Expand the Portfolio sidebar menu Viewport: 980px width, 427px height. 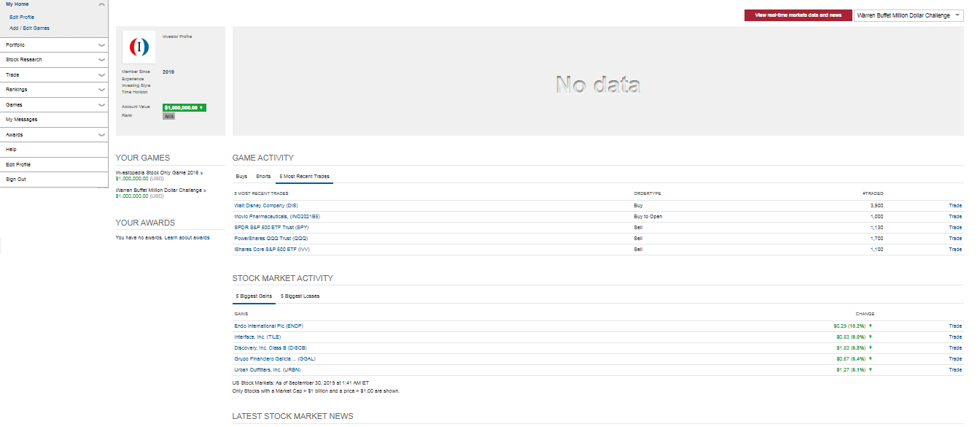pos(101,45)
